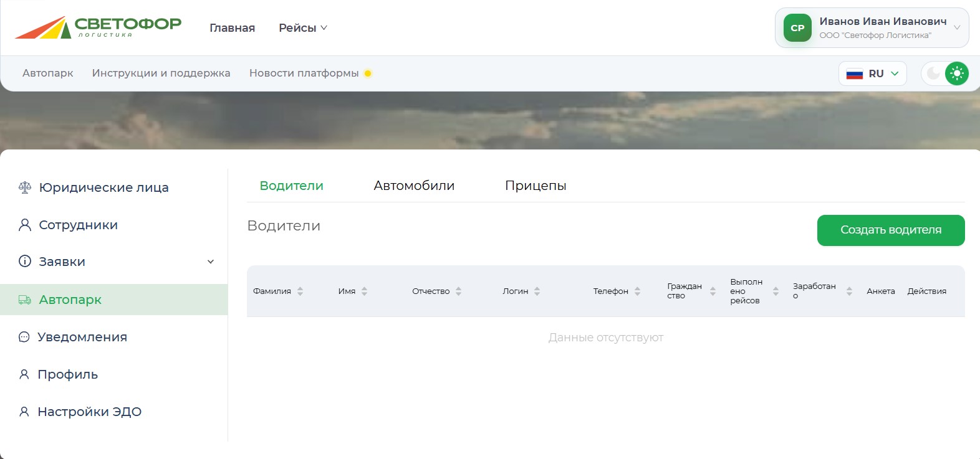Sort the table by Отчество
The width and height of the screenshot is (980, 459).
[x=459, y=291]
